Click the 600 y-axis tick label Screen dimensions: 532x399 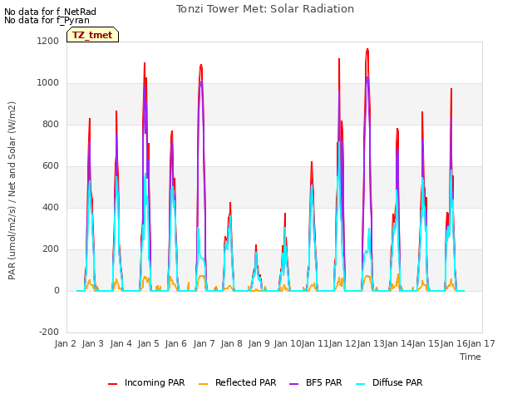[x=51, y=166]
